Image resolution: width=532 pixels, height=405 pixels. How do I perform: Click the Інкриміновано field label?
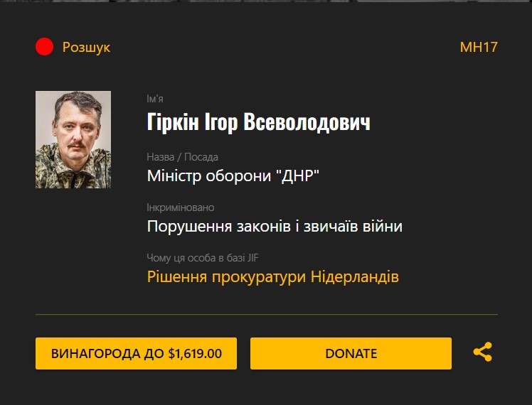pos(181,207)
